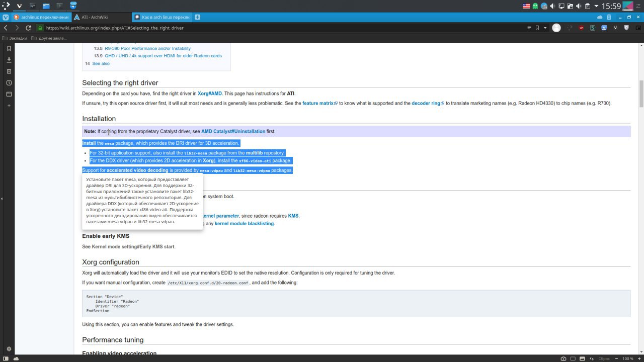Image resolution: width=644 pixels, height=362 pixels.
Task: Open the terminal taskbar icon
Action: tap(59, 6)
